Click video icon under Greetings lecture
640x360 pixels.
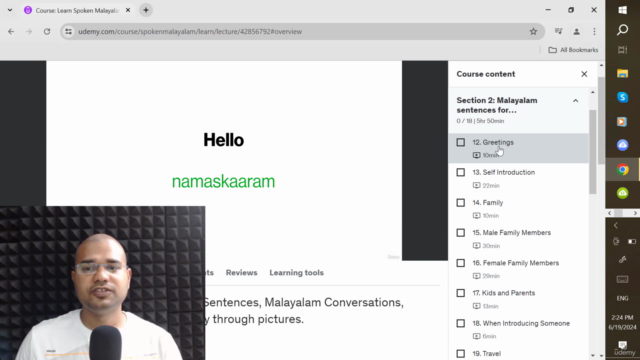[476, 155]
